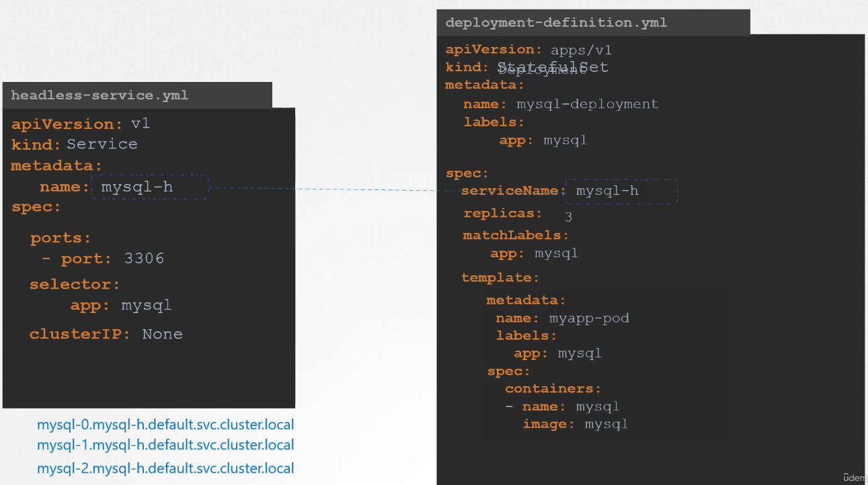Click the mysql-h box beside serviceName

621,191
